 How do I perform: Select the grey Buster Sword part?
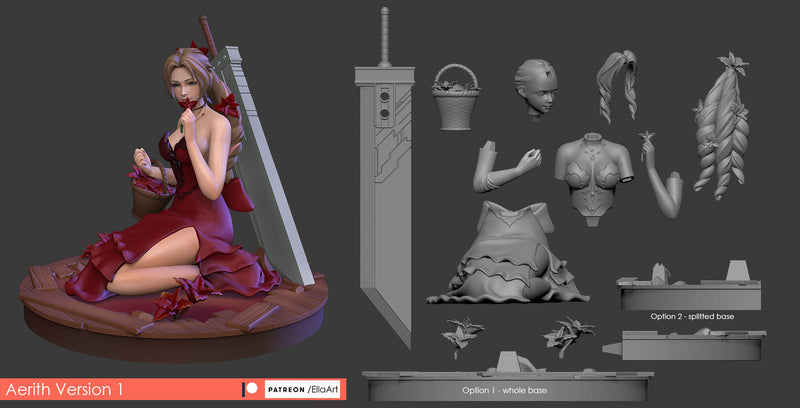[x=384, y=178]
